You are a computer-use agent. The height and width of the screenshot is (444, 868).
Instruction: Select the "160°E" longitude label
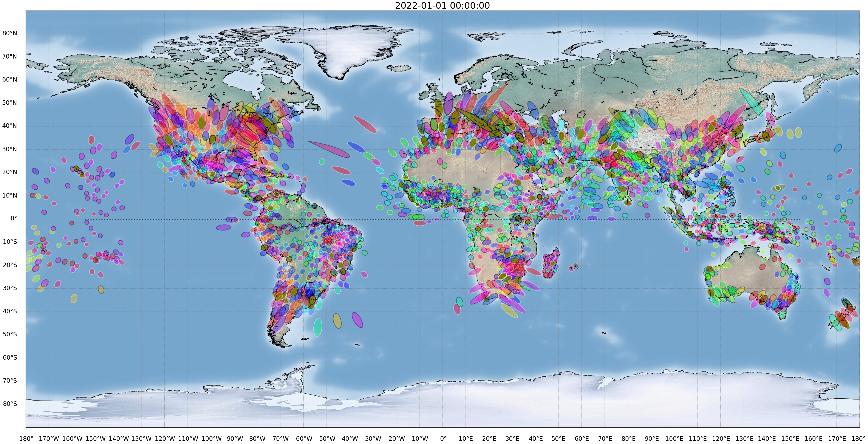[814, 439]
